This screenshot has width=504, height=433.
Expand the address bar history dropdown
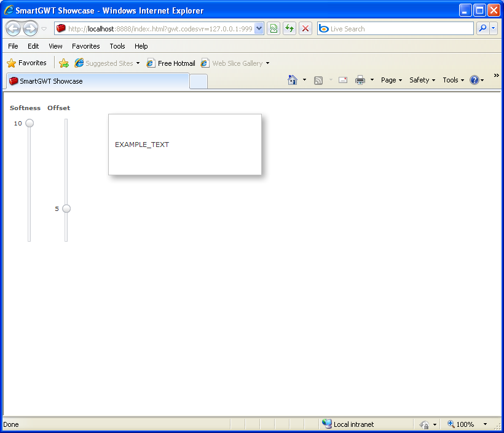[259, 29]
